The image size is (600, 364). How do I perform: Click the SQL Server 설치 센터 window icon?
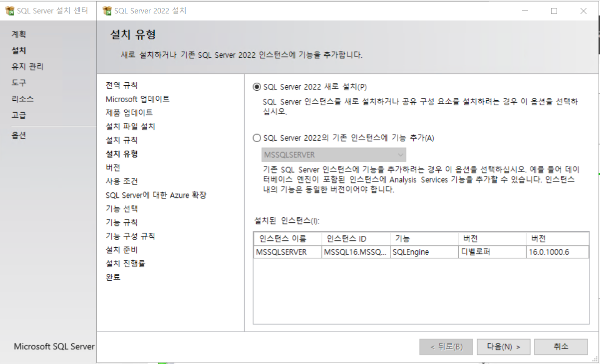pyautogui.click(x=10, y=10)
